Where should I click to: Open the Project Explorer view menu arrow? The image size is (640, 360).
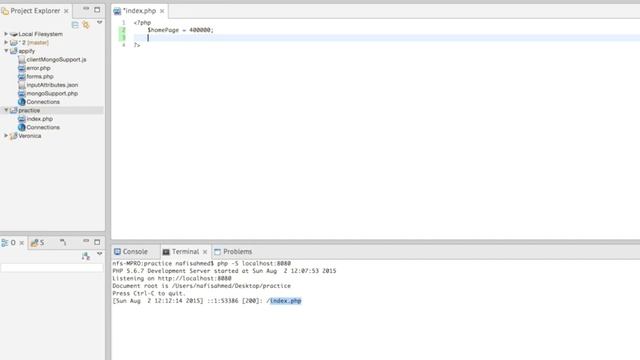(99, 23)
